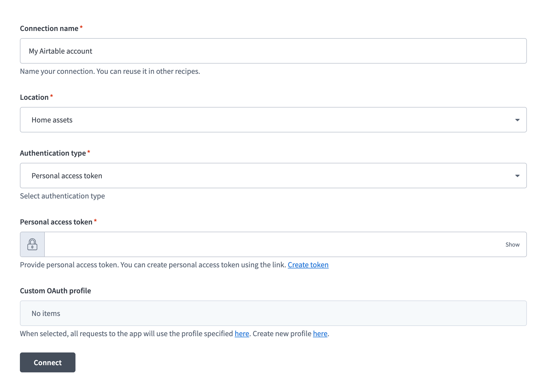Click the first 'here' link for profile details
549x392 pixels.
click(x=241, y=334)
